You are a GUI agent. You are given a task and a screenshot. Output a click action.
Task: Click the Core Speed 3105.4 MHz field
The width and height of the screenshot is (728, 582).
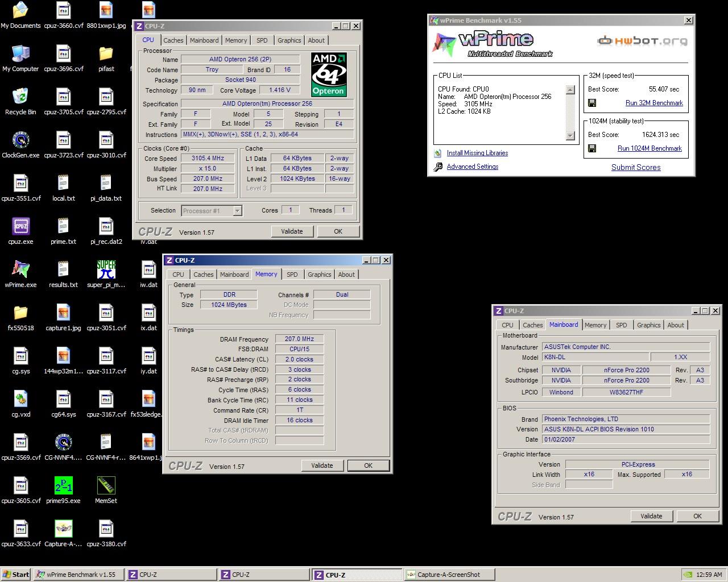point(208,159)
